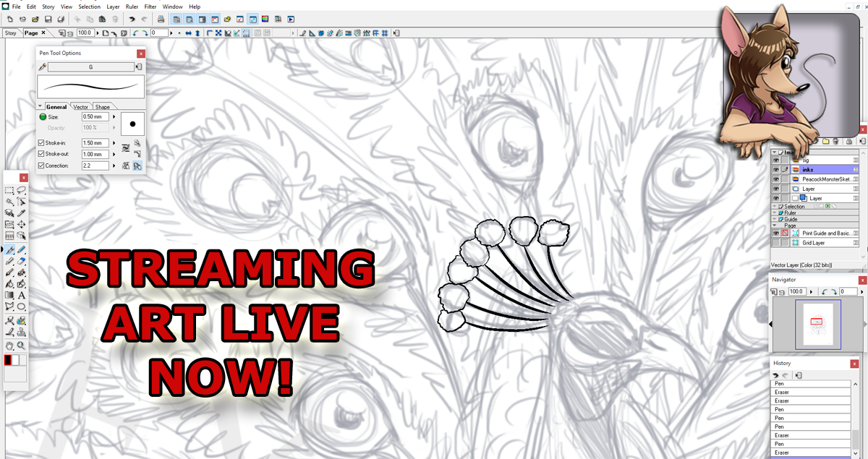Viewport: 868px width, 459px height.
Task: Switch to the Story document tab
Action: tap(10, 33)
